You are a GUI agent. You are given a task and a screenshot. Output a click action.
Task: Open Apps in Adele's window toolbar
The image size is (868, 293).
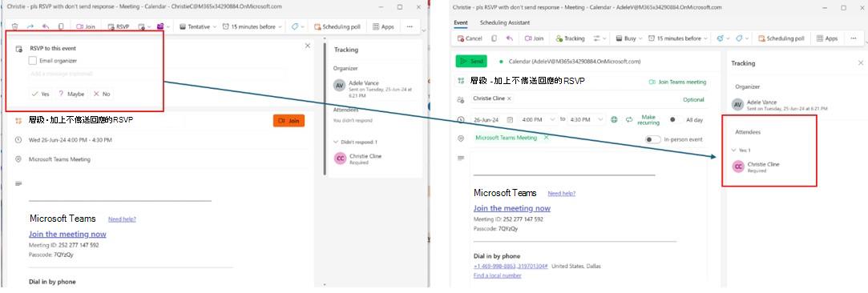(828, 38)
